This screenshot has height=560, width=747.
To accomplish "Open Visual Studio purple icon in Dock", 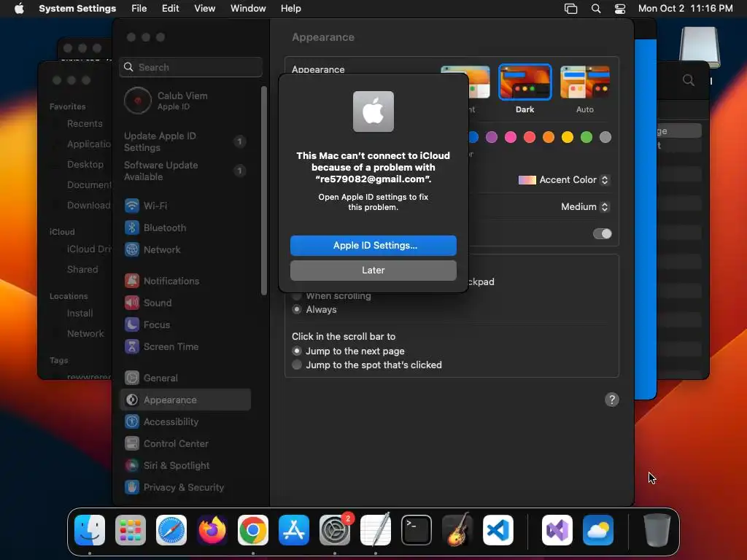I will click(x=557, y=530).
